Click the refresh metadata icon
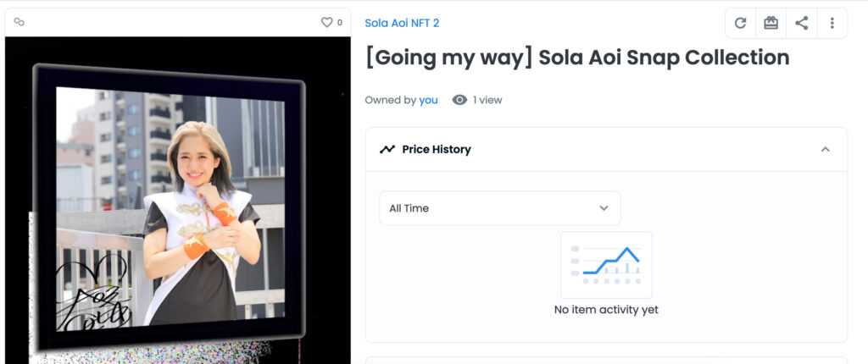Viewport: 868px width, 364px height. click(740, 23)
